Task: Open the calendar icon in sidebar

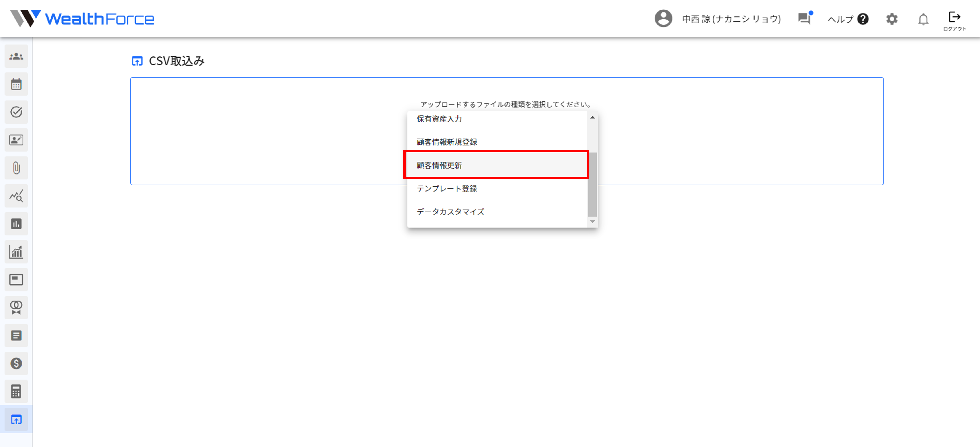Action: (x=16, y=84)
